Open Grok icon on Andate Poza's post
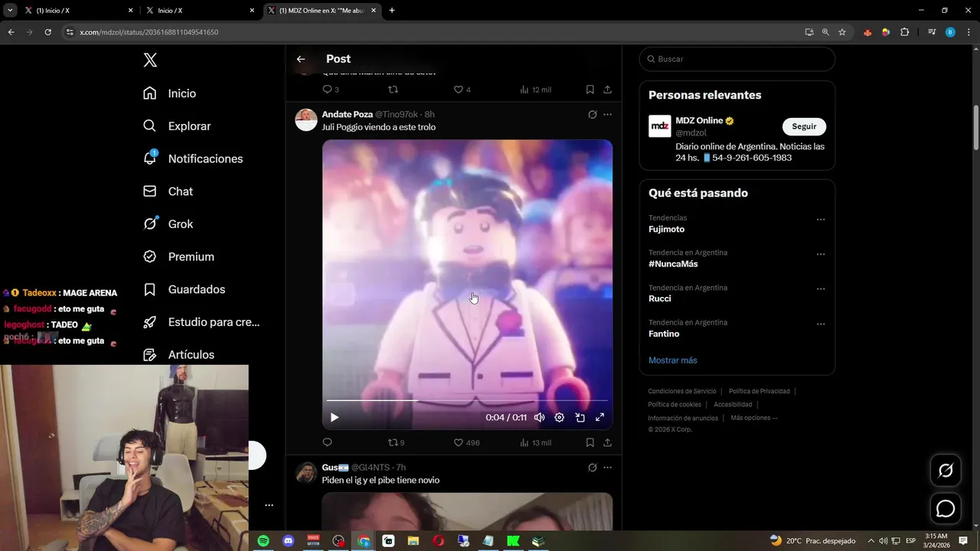 (592, 115)
